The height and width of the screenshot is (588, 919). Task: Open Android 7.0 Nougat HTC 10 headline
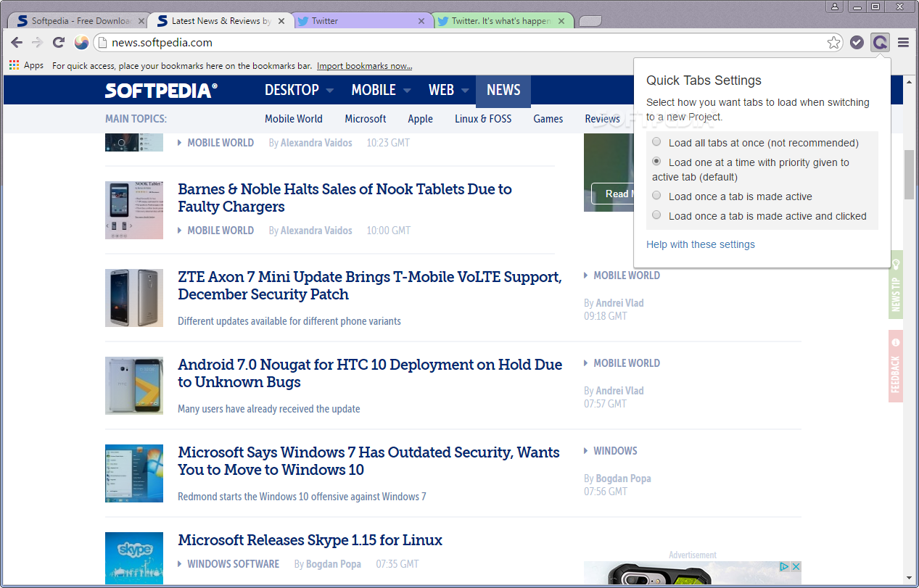point(370,373)
